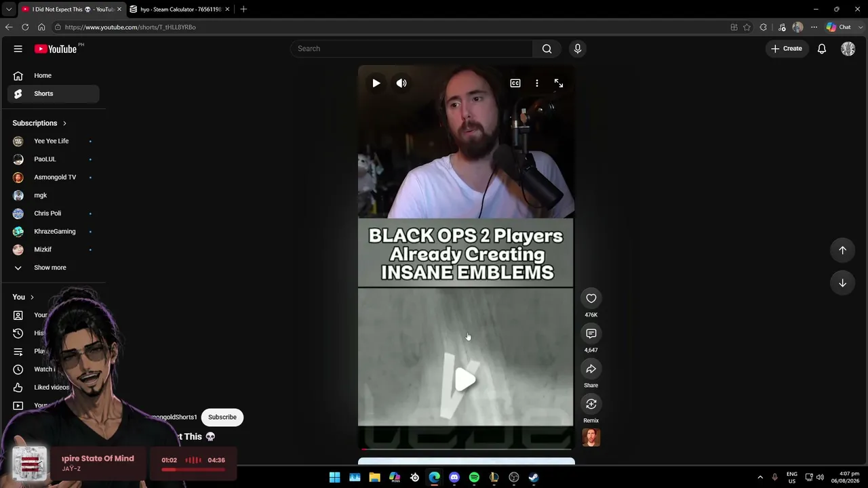868x488 pixels.
Task: Start voice search with the microphone
Action: pyautogui.click(x=578, y=49)
